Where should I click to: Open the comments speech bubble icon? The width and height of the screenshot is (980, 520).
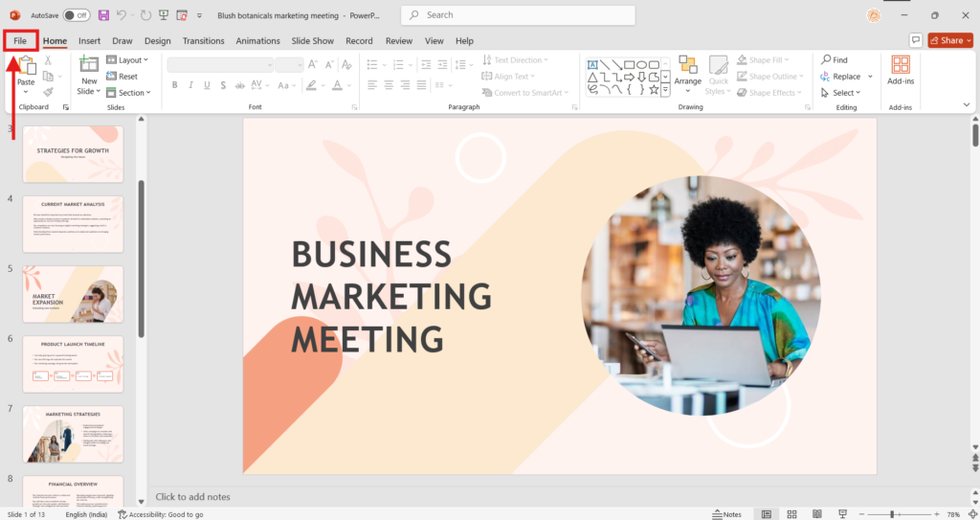[x=916, y=40]
